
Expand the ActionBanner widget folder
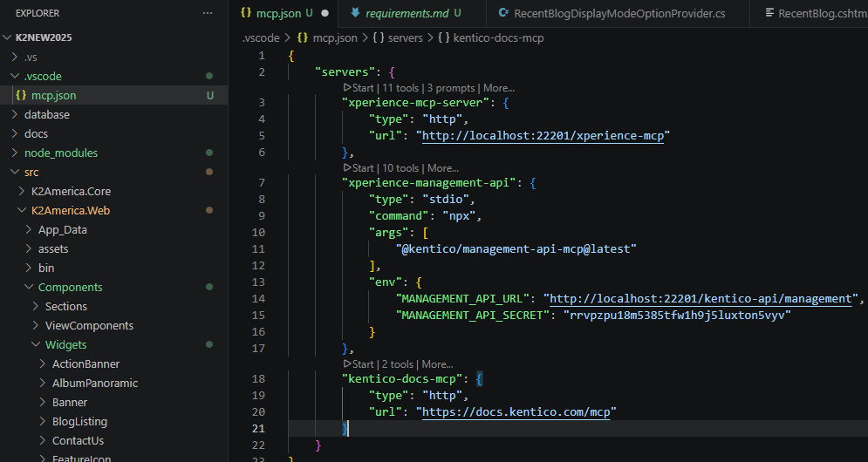43,363
